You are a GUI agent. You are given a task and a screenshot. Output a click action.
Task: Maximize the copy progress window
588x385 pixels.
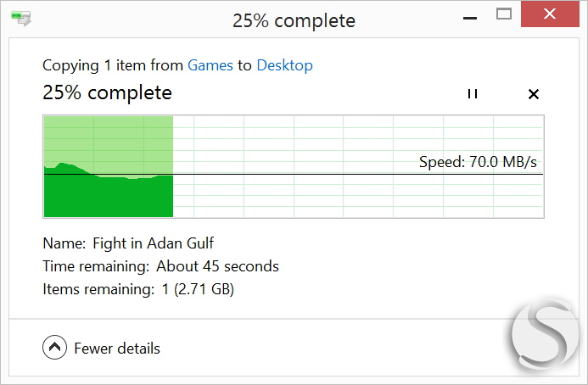click(x=504, y=14)
